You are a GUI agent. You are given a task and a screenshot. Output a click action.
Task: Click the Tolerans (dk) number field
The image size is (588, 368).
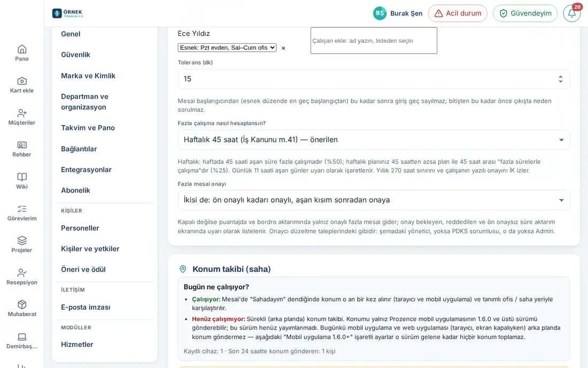tap(374, 79)
